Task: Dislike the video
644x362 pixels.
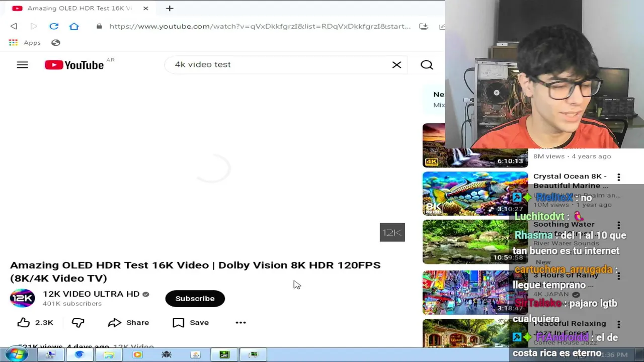Action: pyautogui.click(x=77, y=322)
